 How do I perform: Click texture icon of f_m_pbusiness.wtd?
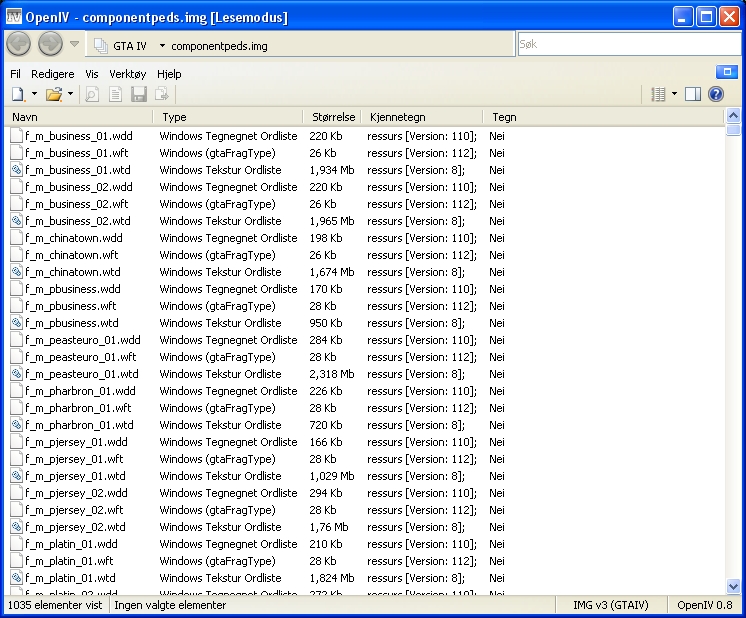coord(17,323)
